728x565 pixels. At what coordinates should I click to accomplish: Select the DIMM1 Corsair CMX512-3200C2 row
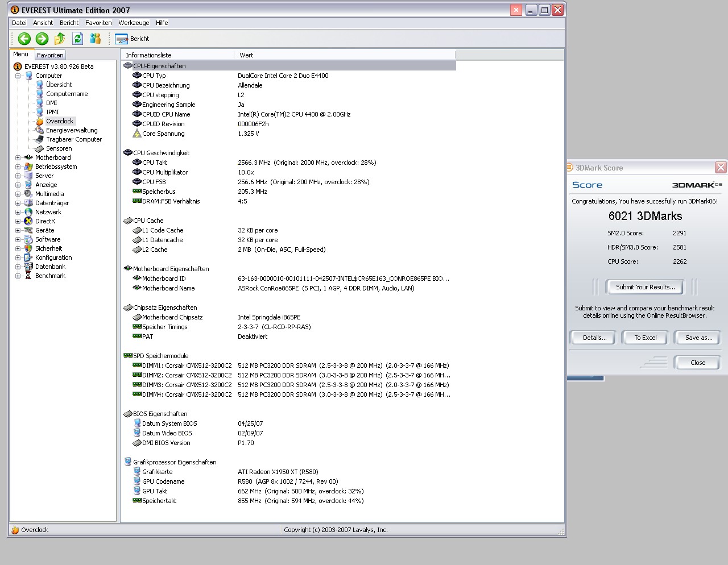289,365
